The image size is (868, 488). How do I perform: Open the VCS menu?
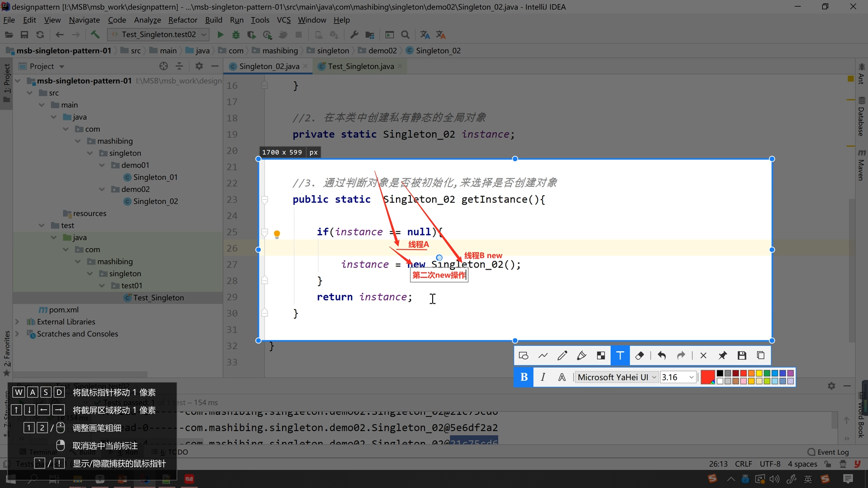click(x=284, y=20)
